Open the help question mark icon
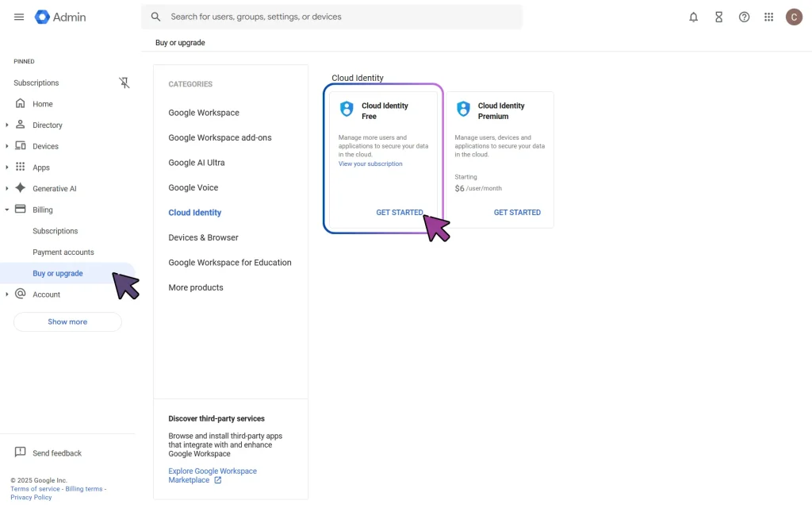Image resolution: width=812 pixels, height=508 pixels. point(744,17)
